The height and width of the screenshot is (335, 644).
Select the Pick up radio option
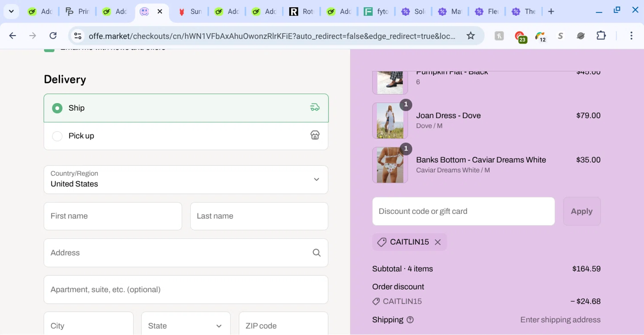click(57, 136)
